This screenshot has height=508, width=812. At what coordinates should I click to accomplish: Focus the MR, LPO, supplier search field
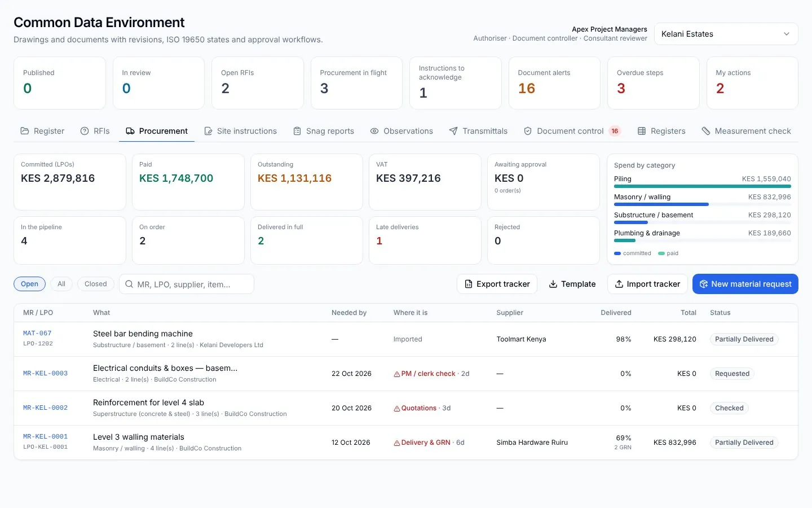pos(187,284)
